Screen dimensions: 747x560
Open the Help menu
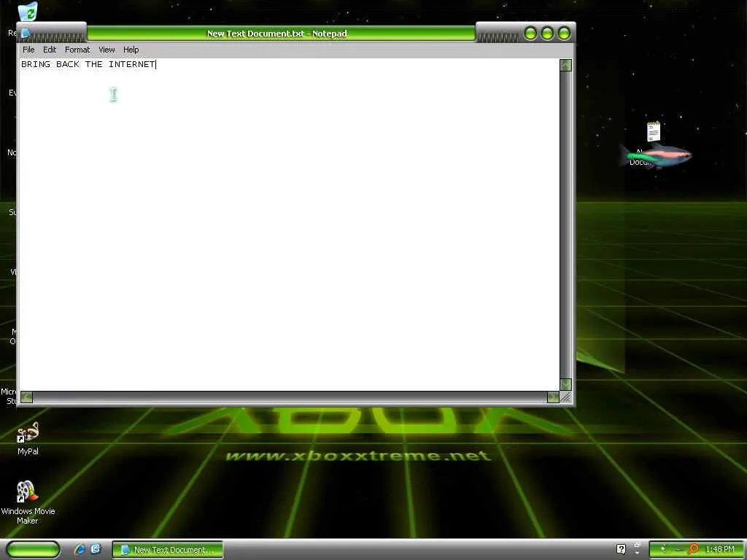[131, 50]
